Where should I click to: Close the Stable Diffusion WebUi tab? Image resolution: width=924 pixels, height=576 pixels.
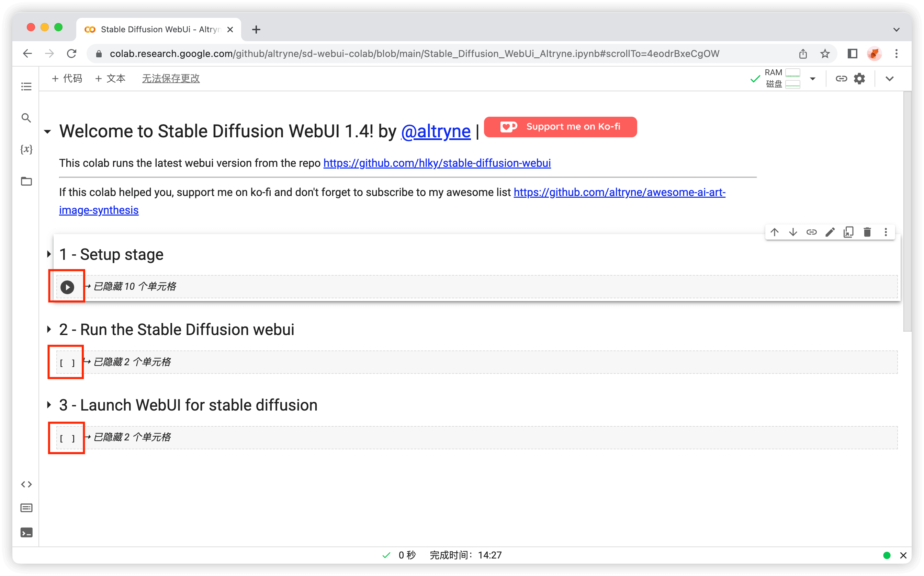230,29
